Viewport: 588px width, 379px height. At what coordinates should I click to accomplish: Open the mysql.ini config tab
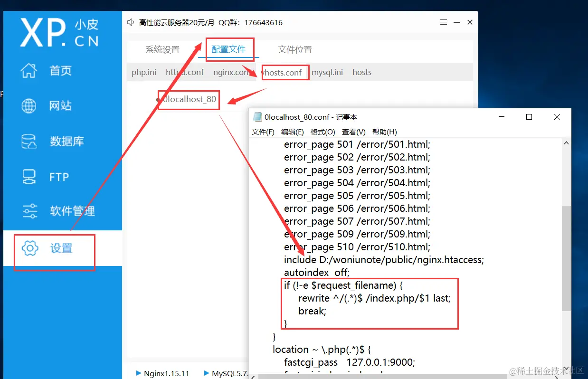coord(327,72)
